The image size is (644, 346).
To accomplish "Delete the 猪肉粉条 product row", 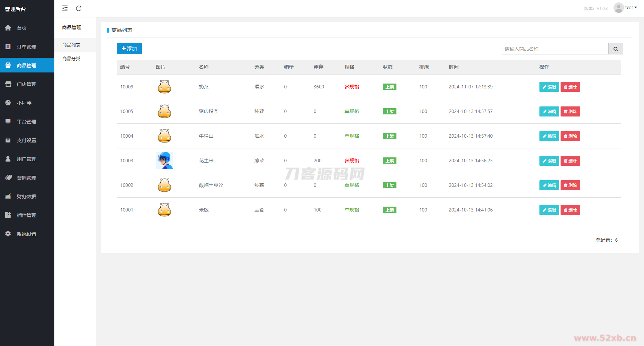I will coord(570,111).
